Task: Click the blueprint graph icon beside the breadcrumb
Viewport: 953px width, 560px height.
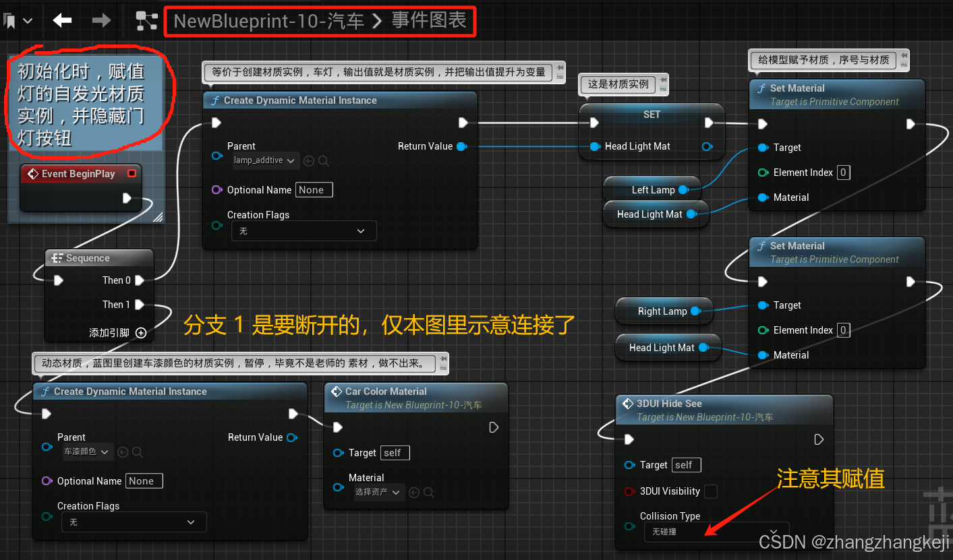Action: 147,21
